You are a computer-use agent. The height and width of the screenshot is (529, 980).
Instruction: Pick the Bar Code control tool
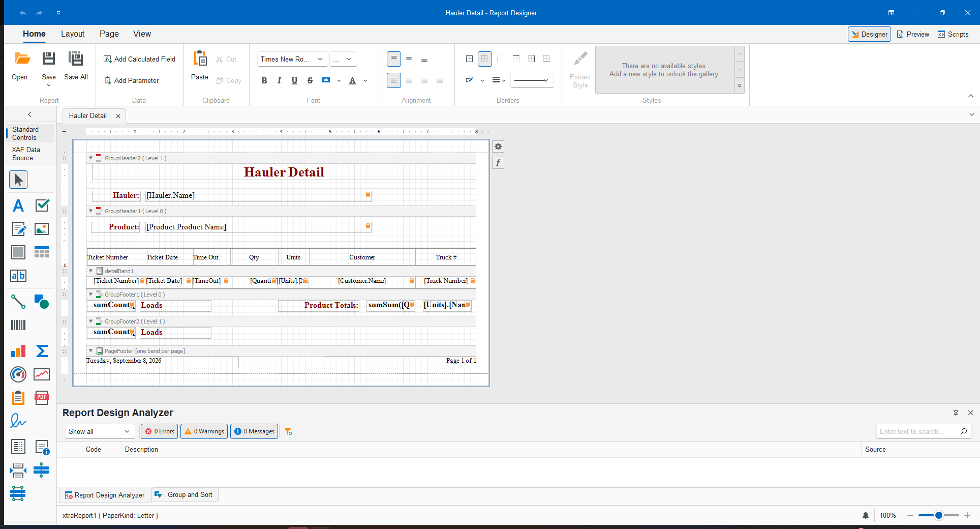tap(18, 325)
